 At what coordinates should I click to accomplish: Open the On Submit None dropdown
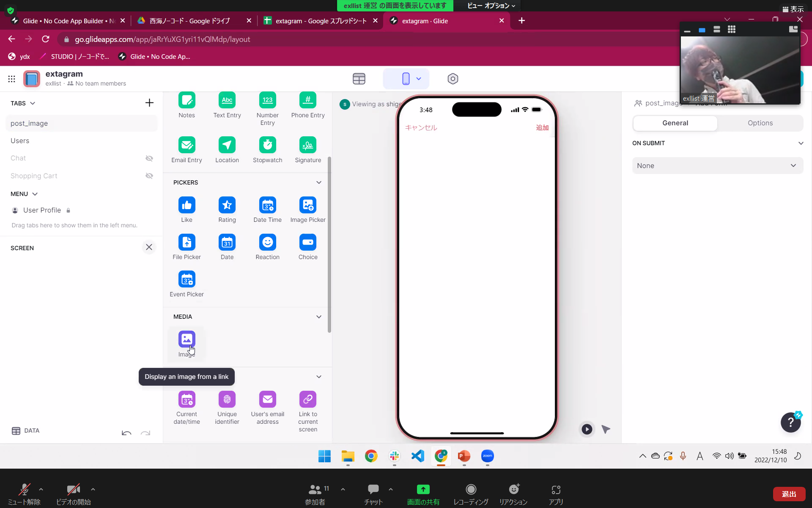[x=717, y=166]
